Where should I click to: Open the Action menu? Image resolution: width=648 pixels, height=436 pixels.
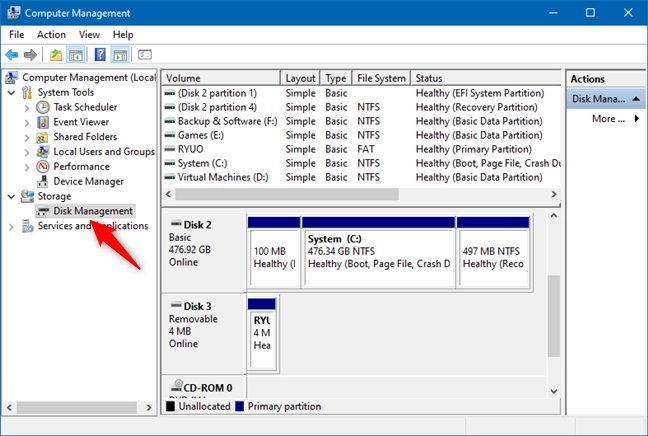(x=51, y=35)
